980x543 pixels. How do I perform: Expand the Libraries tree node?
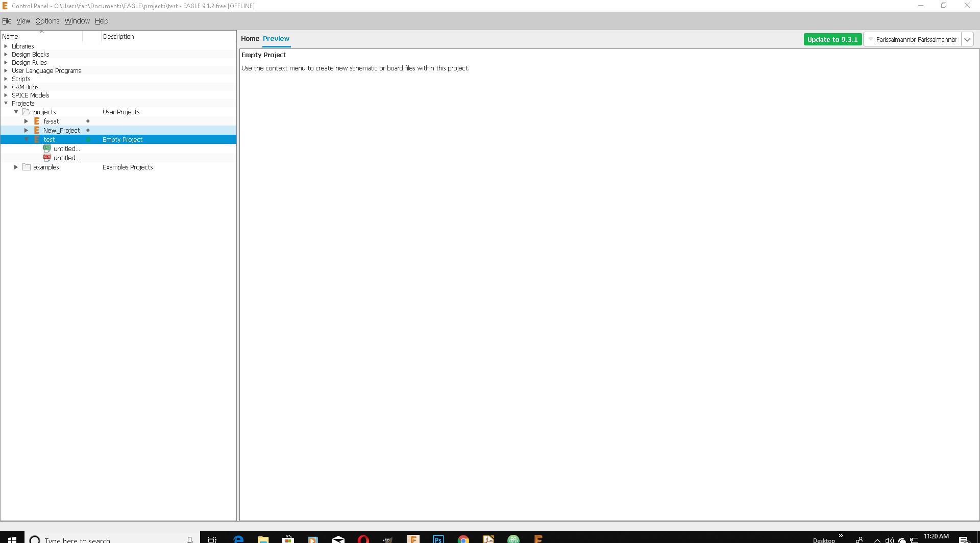click(6, 46)
